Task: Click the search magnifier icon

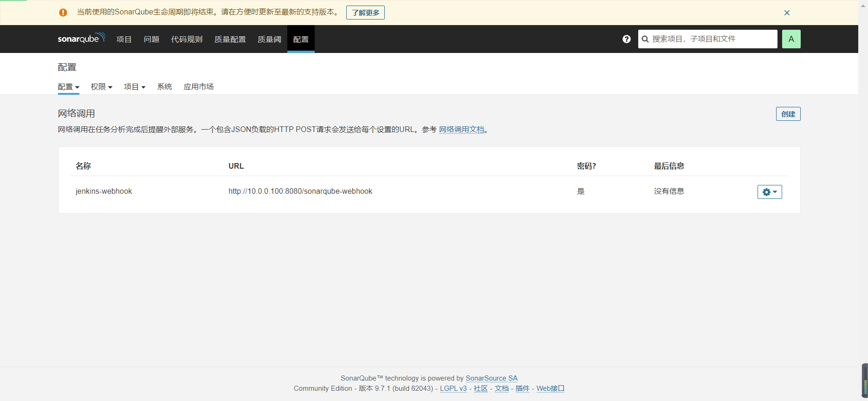Action: point(645,39)
